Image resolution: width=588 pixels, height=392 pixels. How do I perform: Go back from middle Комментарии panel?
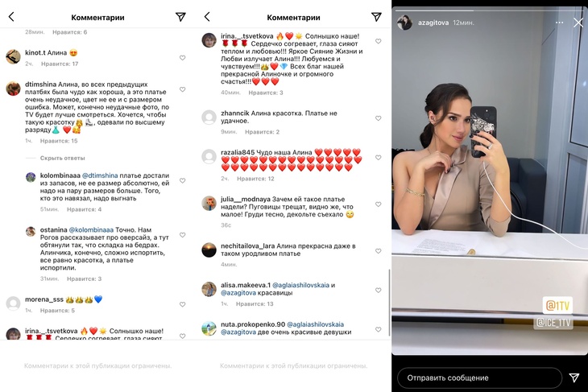click(207, 16)
